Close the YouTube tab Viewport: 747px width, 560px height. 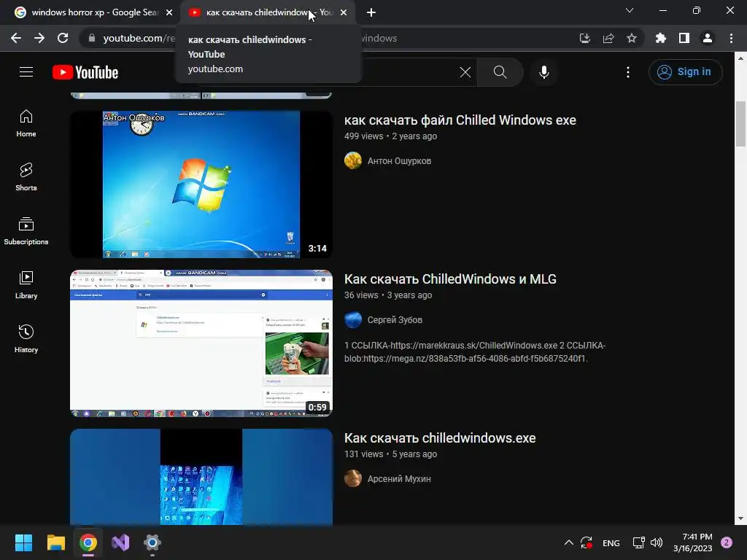(344, 12)
